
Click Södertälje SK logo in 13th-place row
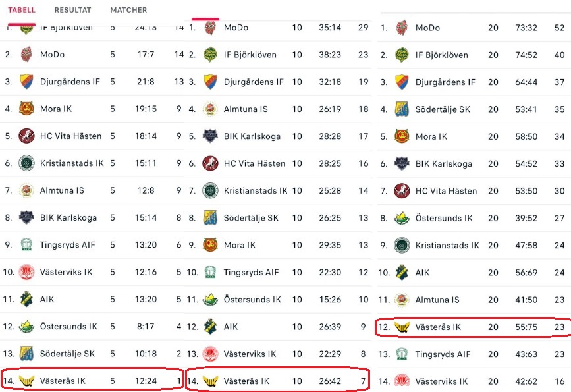[26, 354]
